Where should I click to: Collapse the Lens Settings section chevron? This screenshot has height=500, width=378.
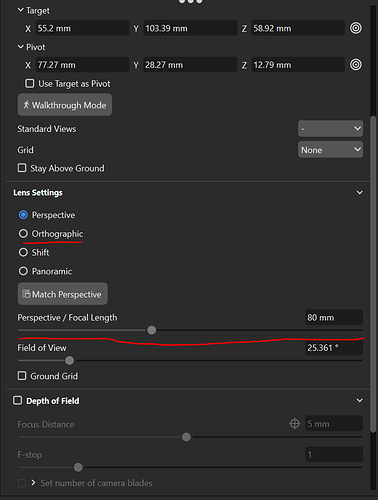(x=360, y=192)
